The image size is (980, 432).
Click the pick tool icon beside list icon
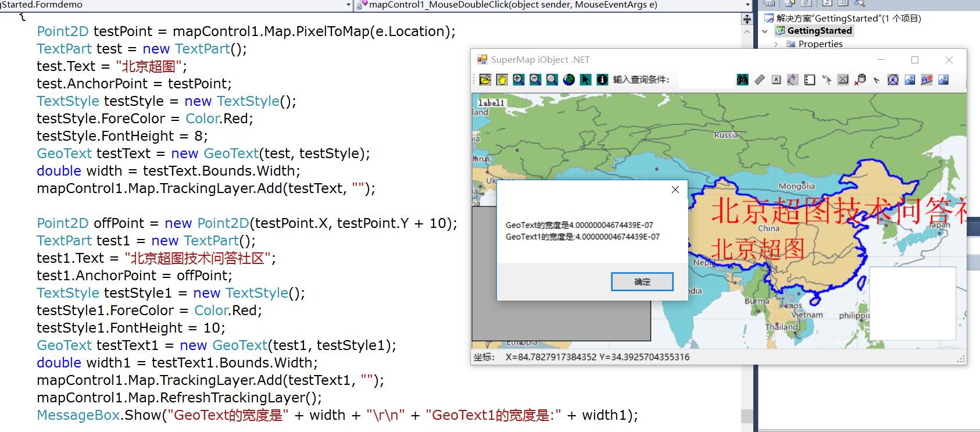pyautogui.click(x=827, y=80)
